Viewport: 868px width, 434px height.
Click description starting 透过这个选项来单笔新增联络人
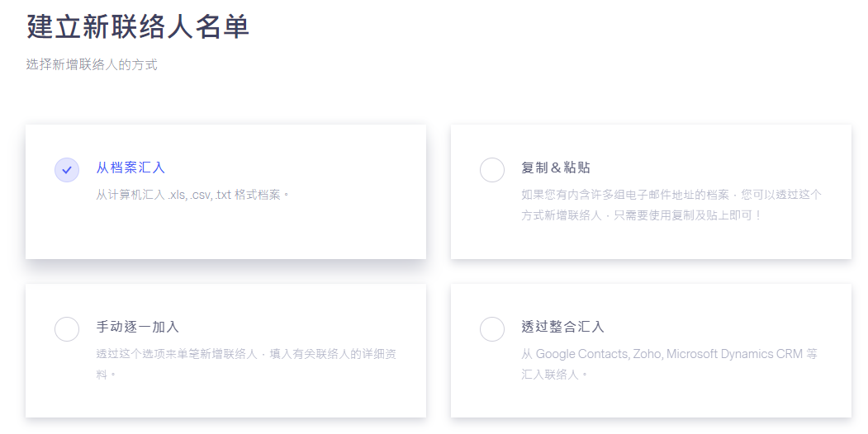click(246, 354)
